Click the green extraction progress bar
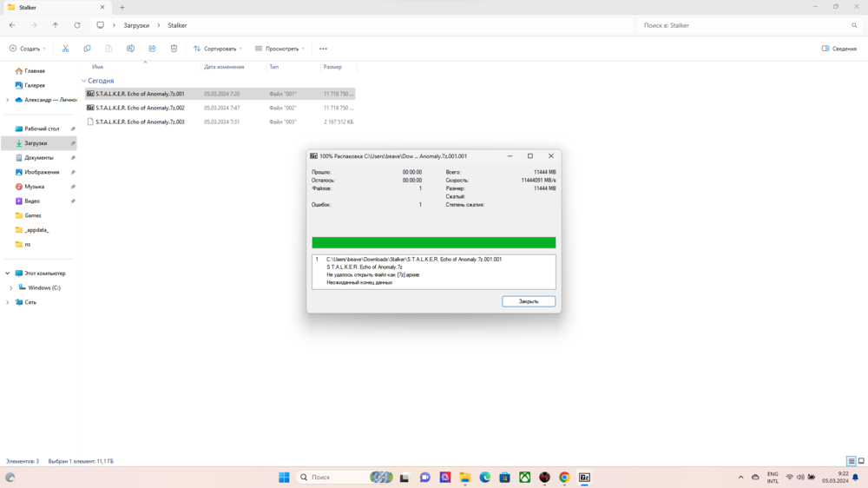Screen dimensions: 868x488 (433, 243)
